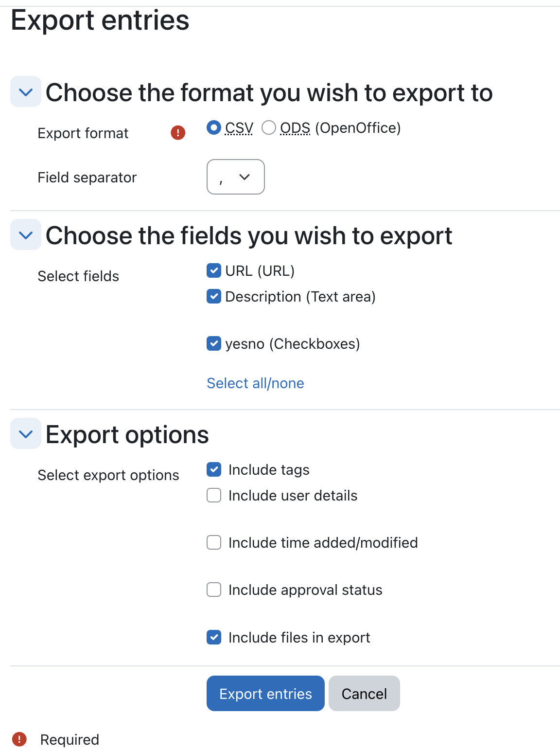Click the red required icon beside Export format
This screenshot has width=560, height=751.
(178, 132)
